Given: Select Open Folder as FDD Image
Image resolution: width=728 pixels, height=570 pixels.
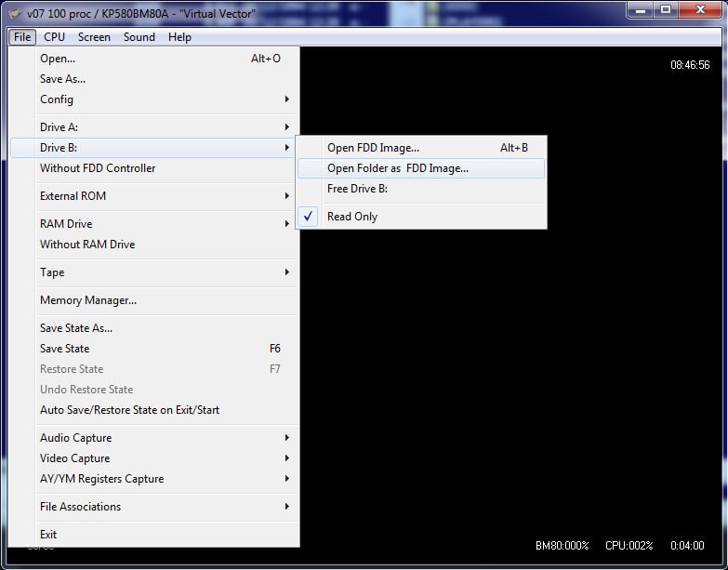Looking at the screenshot, I should [x=397, y=168].
